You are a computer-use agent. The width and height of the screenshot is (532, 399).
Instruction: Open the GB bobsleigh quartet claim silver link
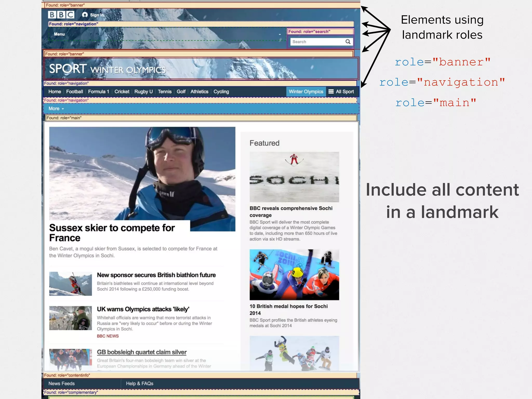[x=142, y=352]
